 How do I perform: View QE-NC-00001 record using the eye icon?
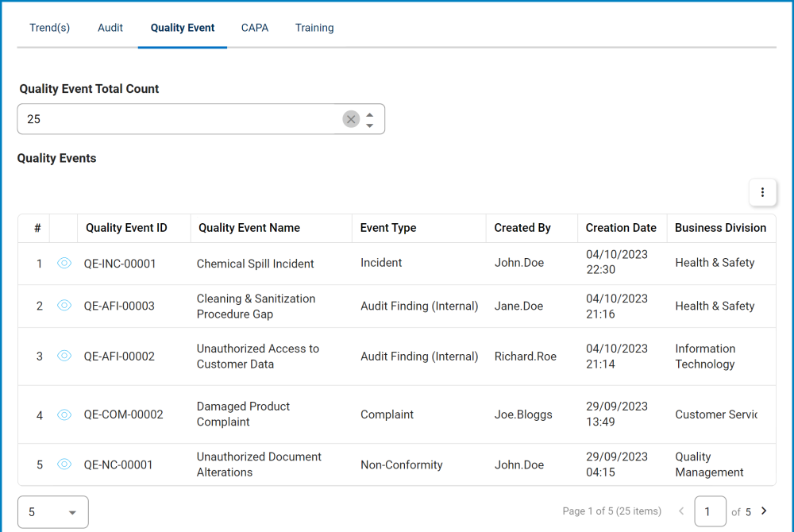pos(64,465)
